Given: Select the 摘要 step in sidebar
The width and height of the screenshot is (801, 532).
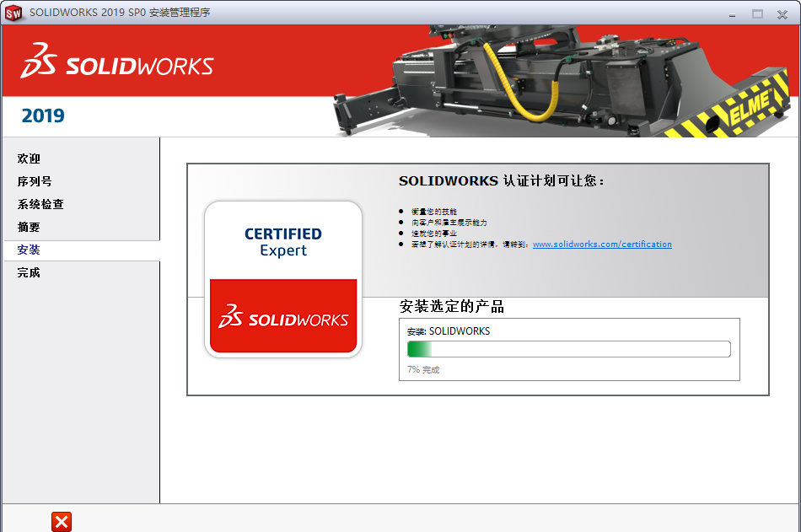Looking at the screenshot, I should pos(29,227).
